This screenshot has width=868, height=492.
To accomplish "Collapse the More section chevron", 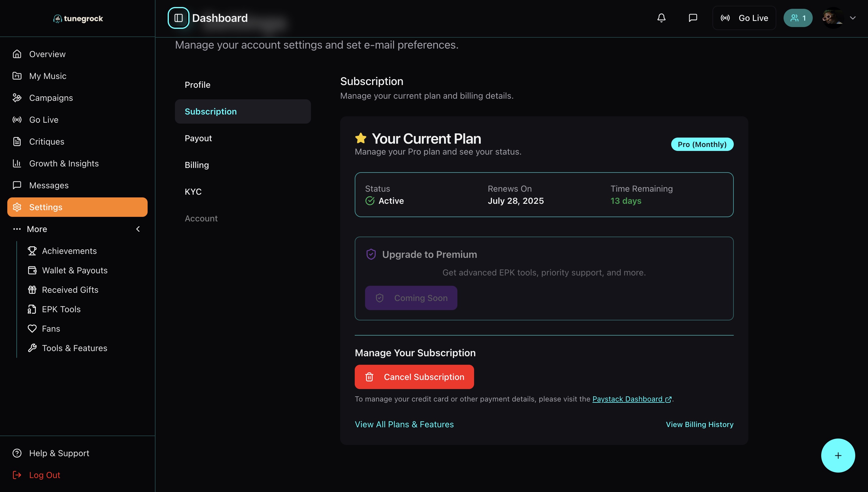I will tap(138, 229).
